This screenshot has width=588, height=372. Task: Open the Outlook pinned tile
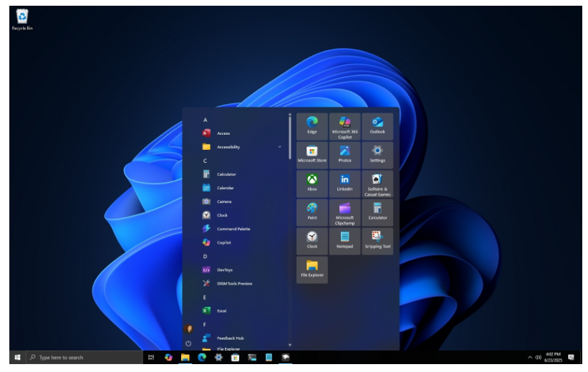[377, 126]
